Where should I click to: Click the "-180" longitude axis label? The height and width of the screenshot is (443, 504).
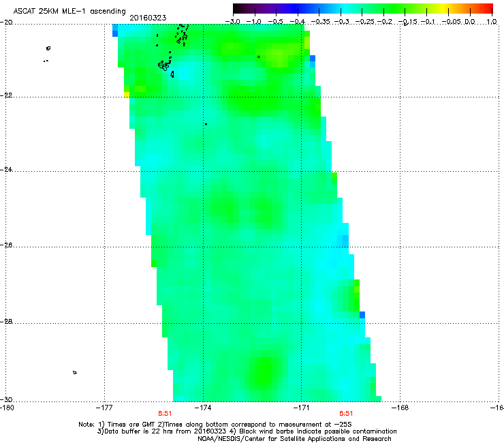tap(7, 408)
